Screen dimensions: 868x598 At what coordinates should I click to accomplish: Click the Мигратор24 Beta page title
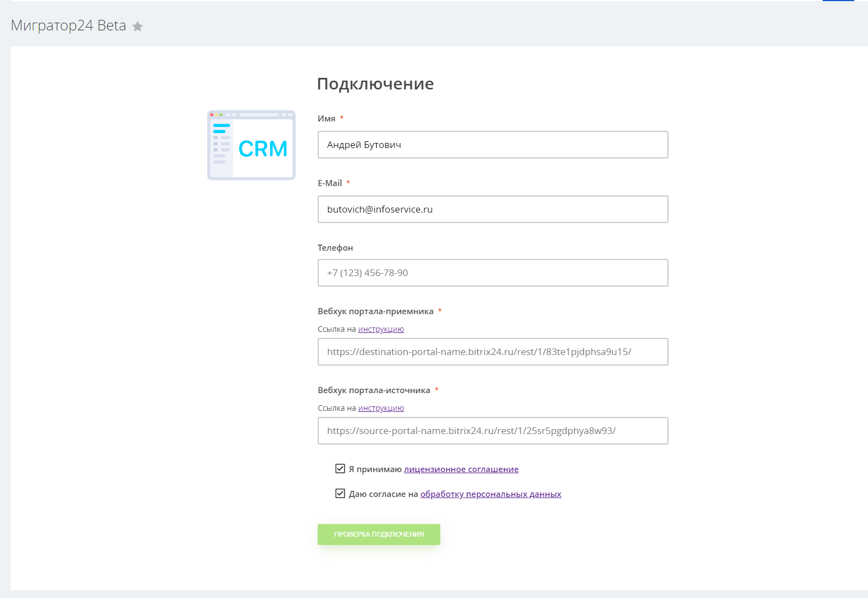(69, 26)
